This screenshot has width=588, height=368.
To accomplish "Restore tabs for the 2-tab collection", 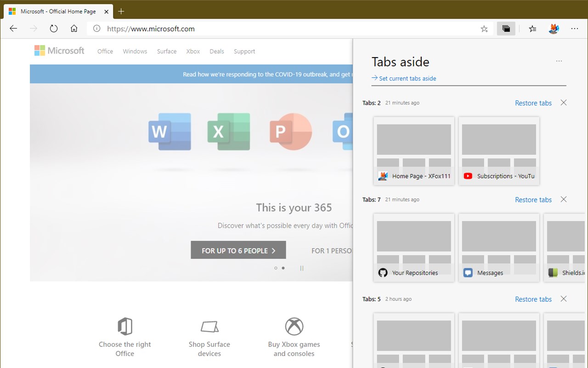I will click(533, 103).
